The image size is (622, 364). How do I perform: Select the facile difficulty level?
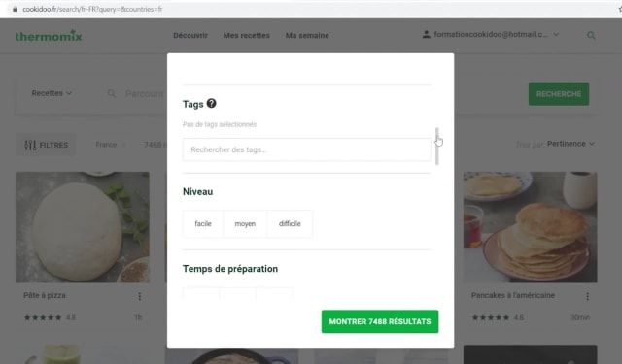203,224
